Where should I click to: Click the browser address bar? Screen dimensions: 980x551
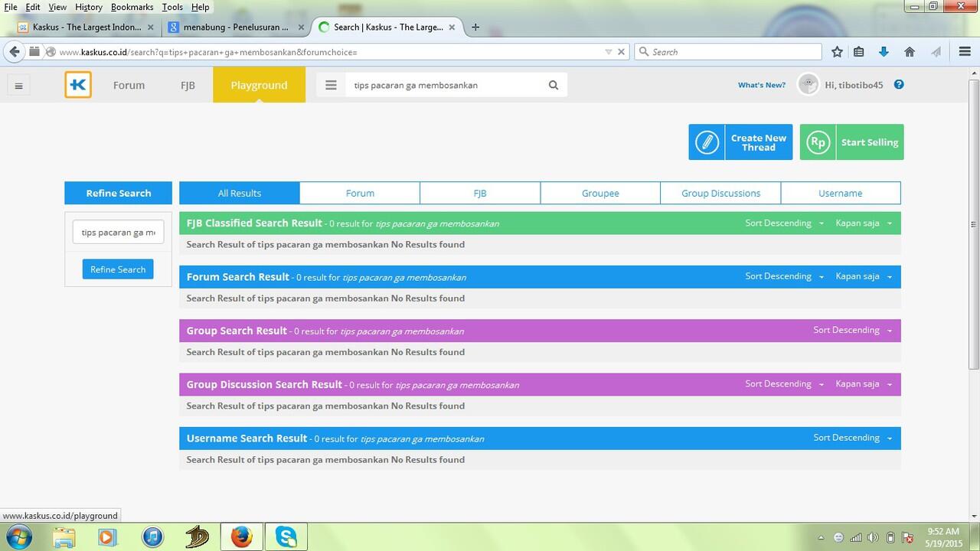point(329,52)
